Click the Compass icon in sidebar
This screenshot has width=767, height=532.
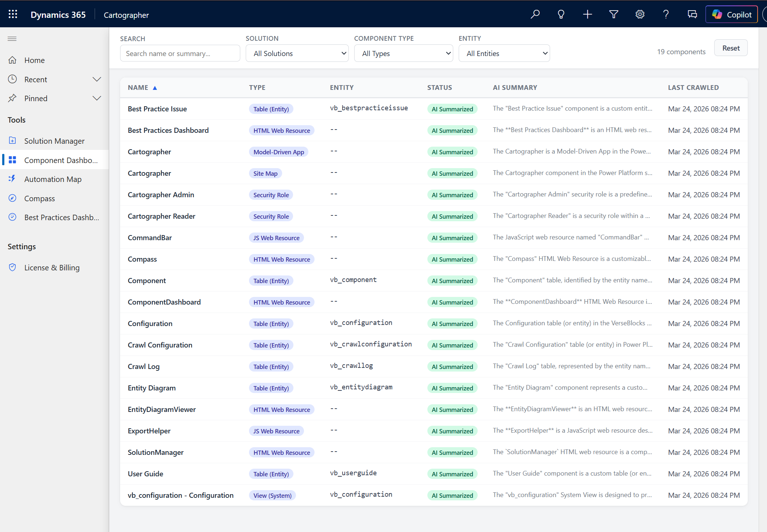pyautogui.click(x=12, y=198)
